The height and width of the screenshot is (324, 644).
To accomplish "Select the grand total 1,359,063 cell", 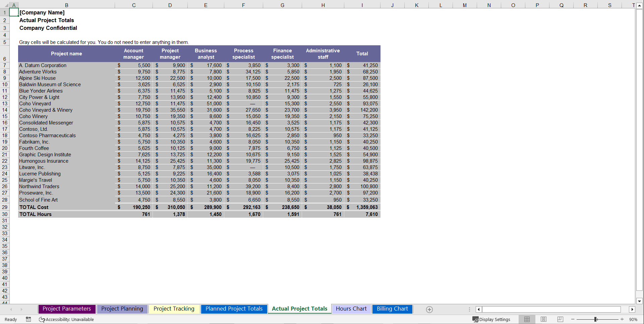I will [x=362, y=207].
